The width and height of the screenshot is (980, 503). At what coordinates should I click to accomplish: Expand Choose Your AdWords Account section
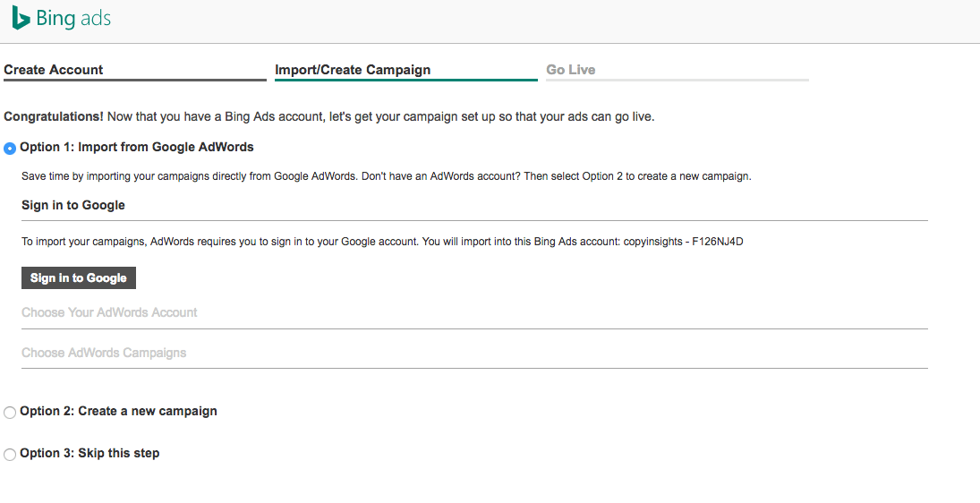[109, 312]
